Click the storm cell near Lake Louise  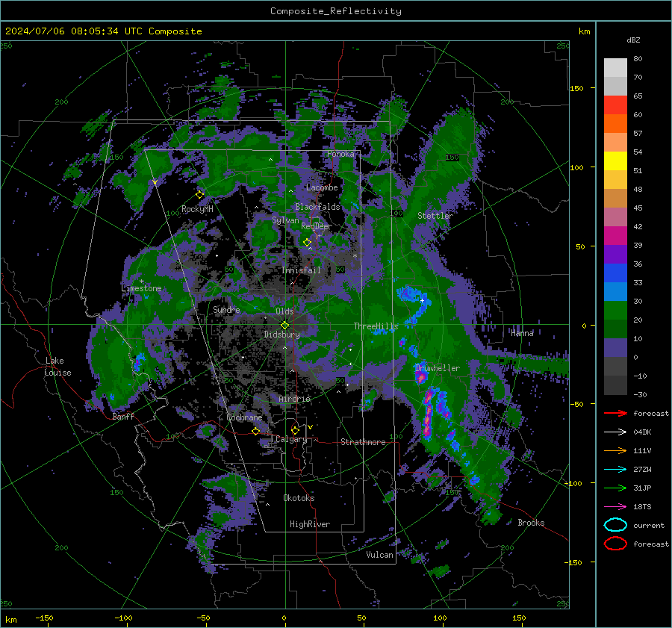coord(137,361)
